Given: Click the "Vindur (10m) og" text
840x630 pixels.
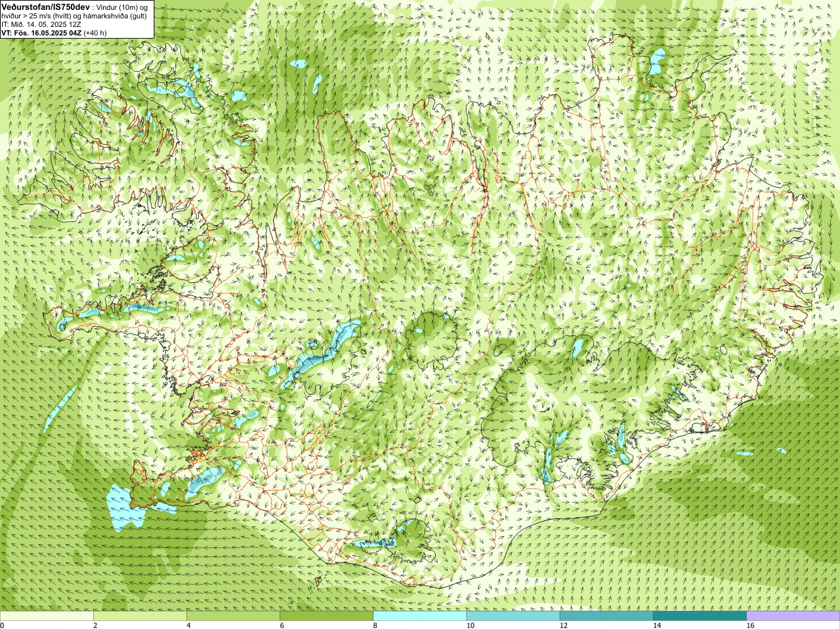Looking at the screenshot, I should click(122, 7).
